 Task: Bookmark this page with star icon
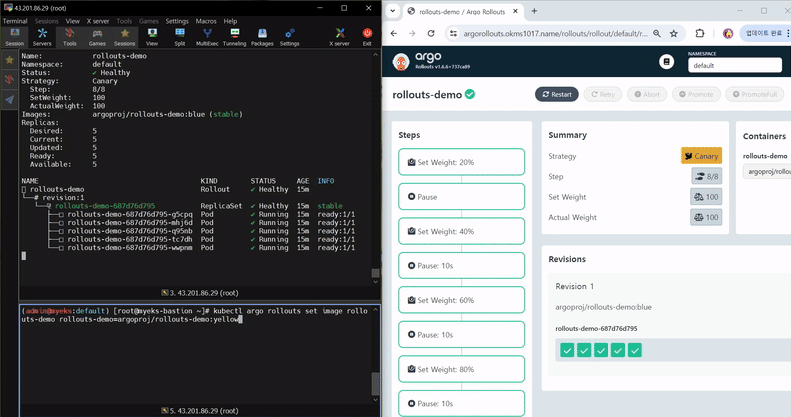[x=673, y=33]
